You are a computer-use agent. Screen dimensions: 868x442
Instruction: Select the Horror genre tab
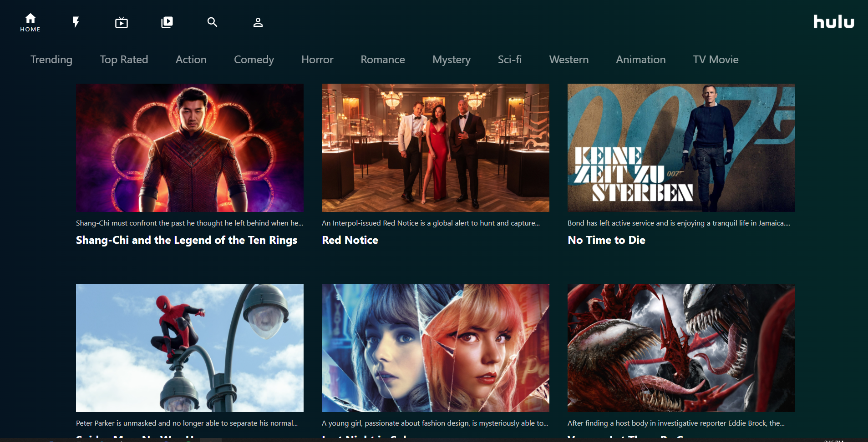tap(317, 60)
